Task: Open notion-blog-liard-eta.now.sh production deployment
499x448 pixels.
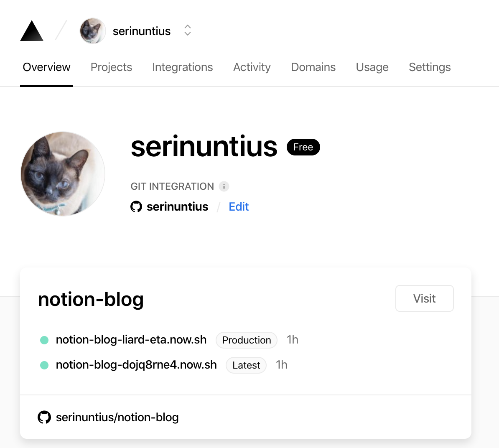Action: (x=131, y=340)
